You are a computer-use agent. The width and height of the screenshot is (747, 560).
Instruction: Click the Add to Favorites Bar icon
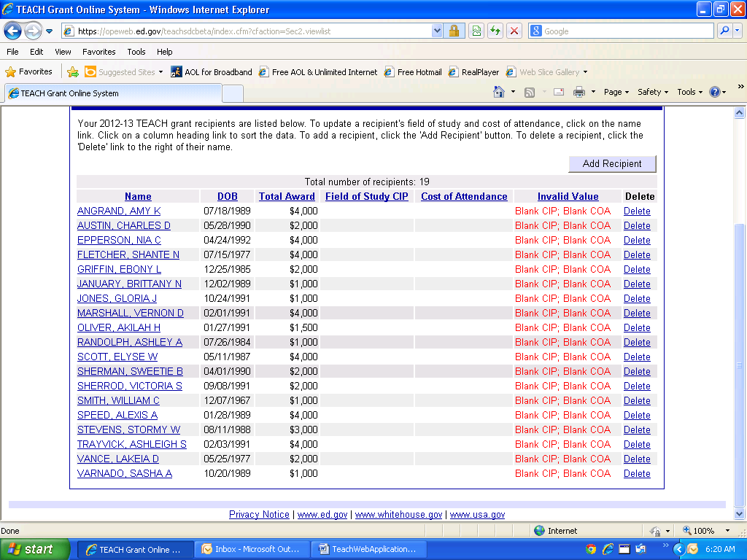73,72
